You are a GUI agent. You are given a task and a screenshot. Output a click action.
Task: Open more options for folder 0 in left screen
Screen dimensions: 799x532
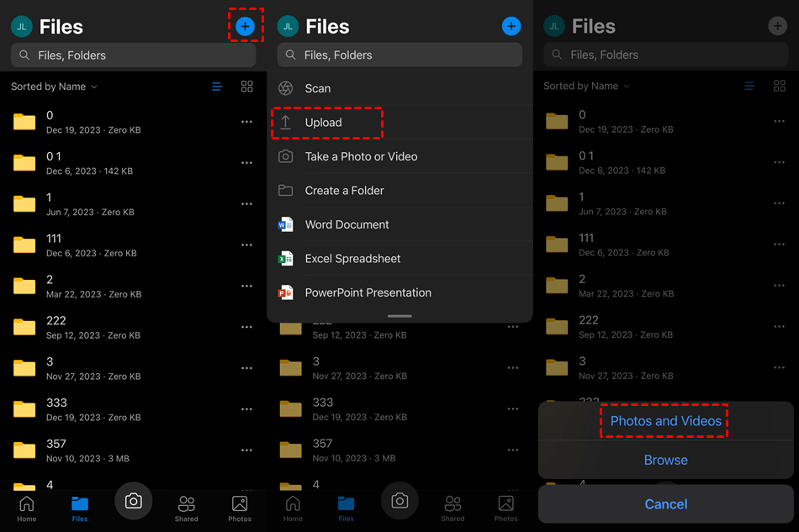tap(247, 122)
